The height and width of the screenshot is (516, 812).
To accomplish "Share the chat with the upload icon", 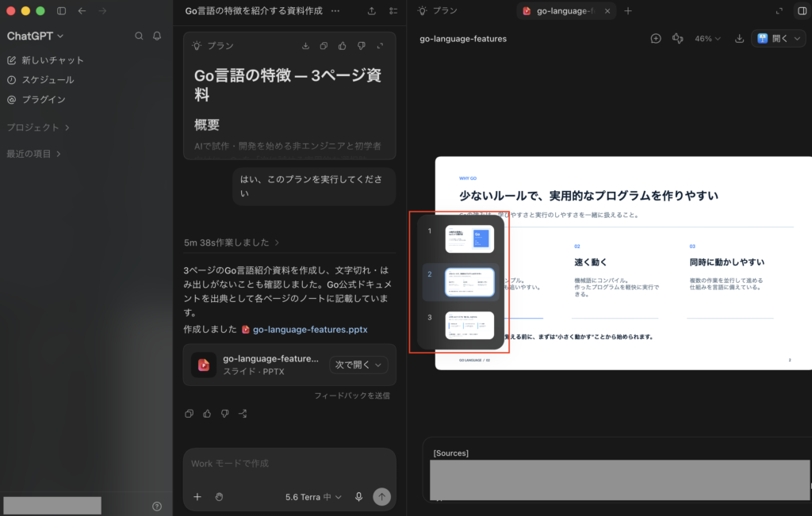I will coord(371,11).
